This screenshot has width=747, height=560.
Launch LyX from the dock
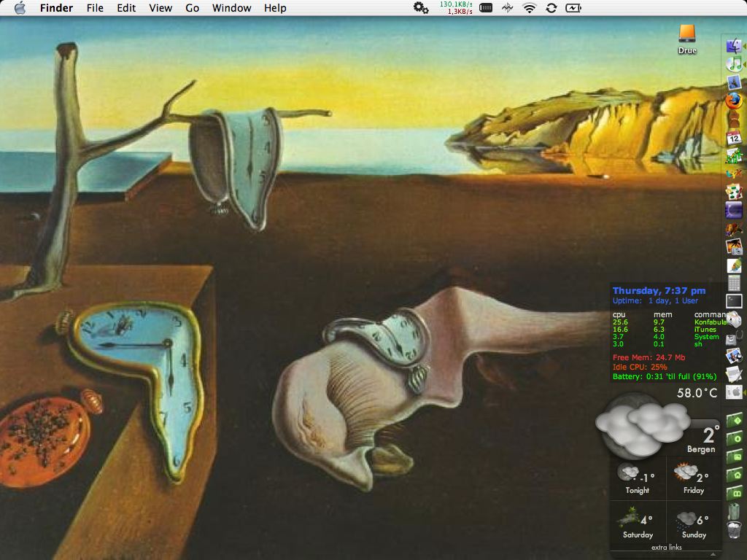(734, 174)
